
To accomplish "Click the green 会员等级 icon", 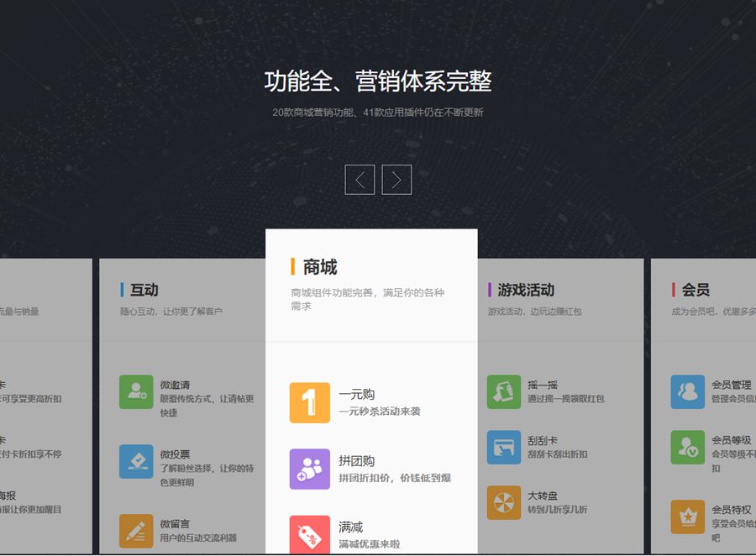I will pyautogui.click(x=687, y=447).
